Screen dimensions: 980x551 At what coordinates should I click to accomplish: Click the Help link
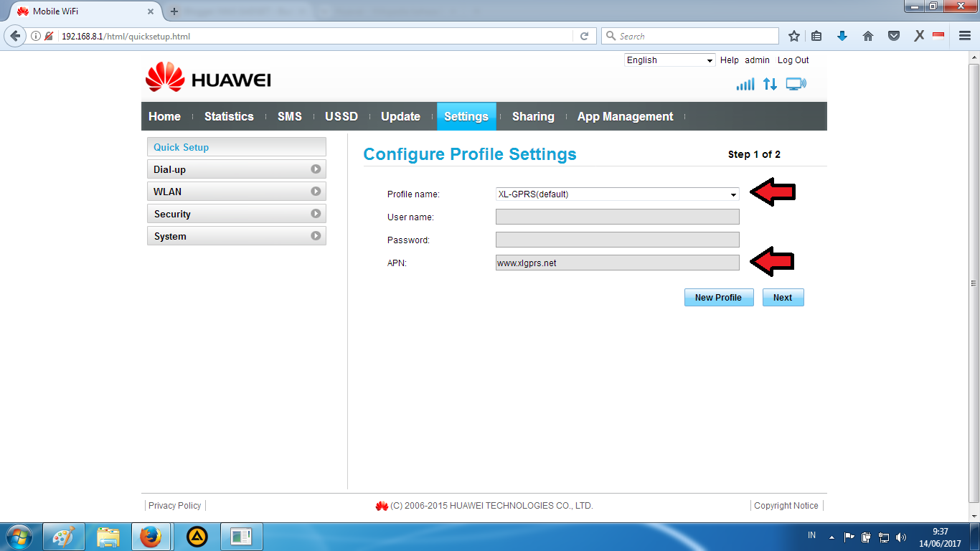(x=730, y=60)
